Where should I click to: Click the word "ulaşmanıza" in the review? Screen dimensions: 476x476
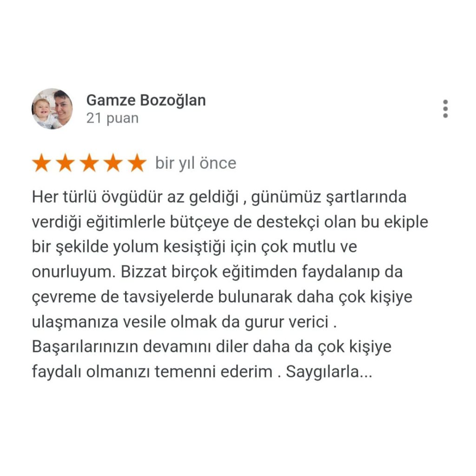coord(75,322)
